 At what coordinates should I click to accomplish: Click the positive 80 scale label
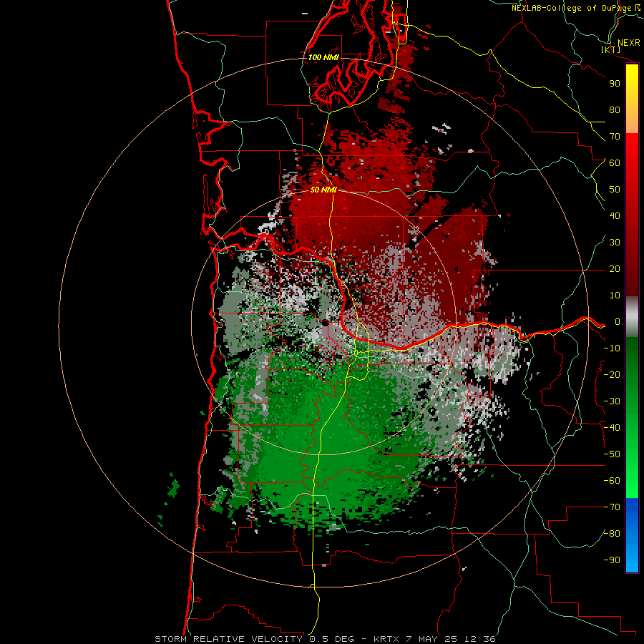point(615,109)
